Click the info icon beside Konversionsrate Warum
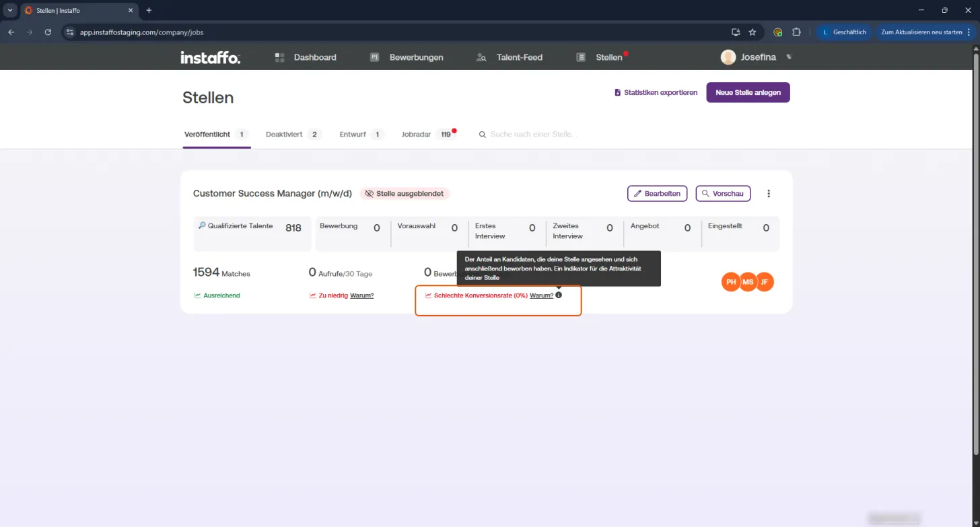This screenshot has width=980, height=527. click(x=559, y=295)
